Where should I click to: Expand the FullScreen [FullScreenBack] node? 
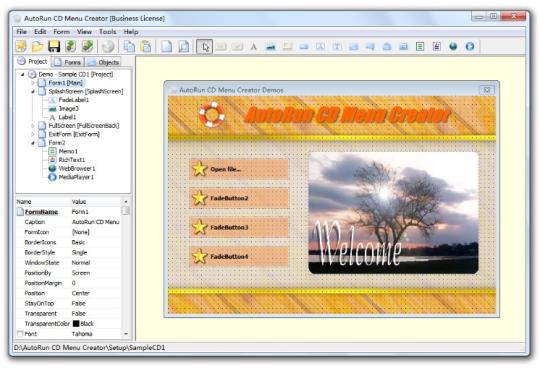pyautogui.click(x=33, y=126)
